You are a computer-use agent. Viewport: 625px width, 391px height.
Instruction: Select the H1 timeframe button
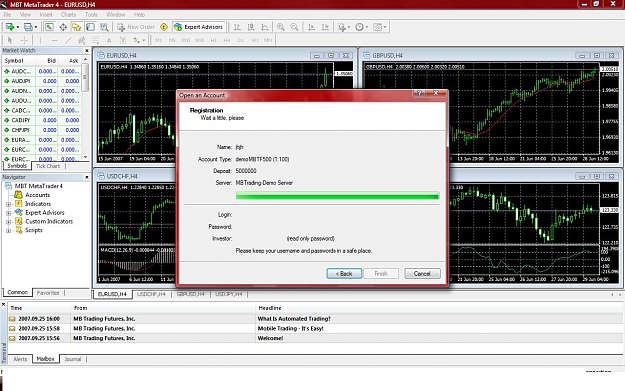(x=214, y=40)
